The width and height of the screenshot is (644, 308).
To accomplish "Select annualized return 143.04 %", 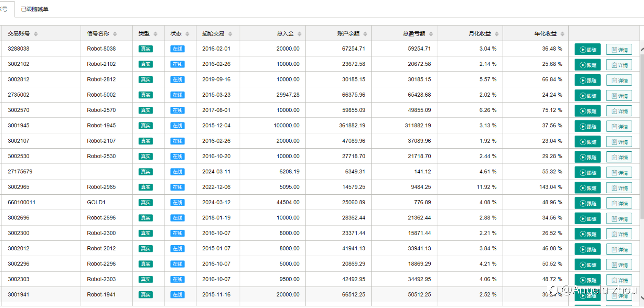I will [x=551, y=187].
